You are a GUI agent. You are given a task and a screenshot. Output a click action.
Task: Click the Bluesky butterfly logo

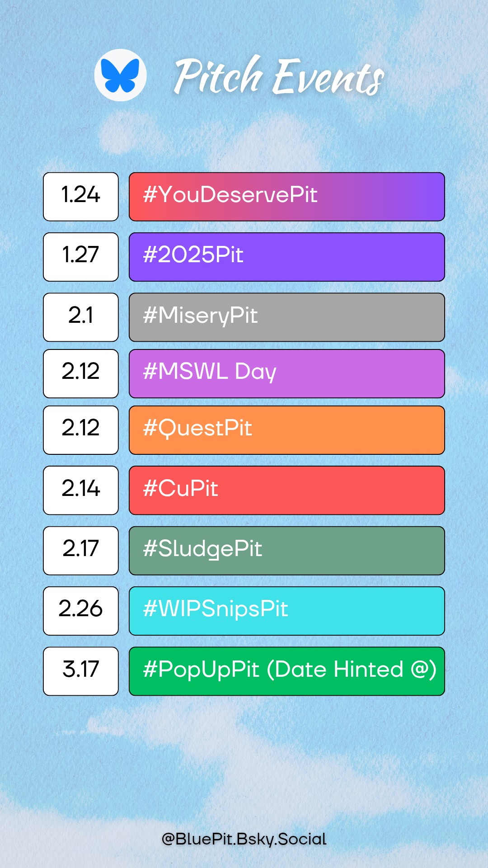pos(120,75)
